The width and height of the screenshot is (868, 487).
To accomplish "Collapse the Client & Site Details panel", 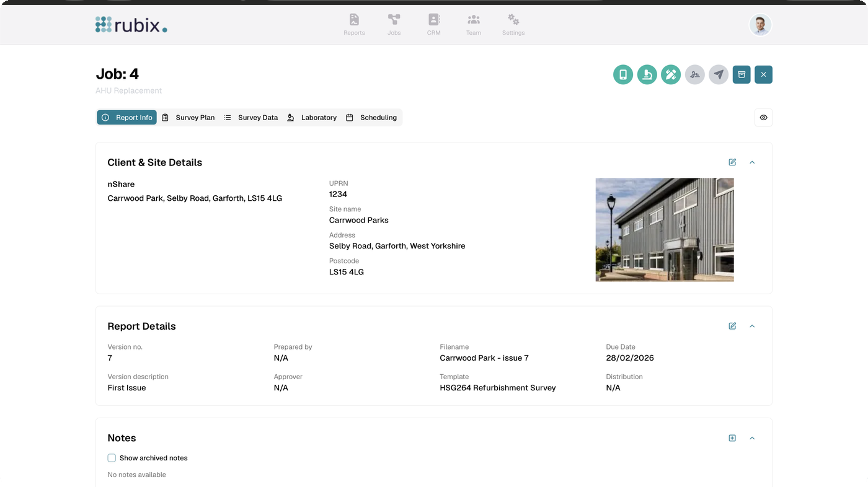I will coord(752,162).
